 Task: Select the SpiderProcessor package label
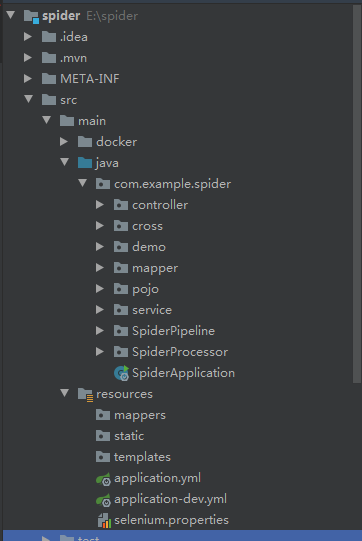pos(180,352)
